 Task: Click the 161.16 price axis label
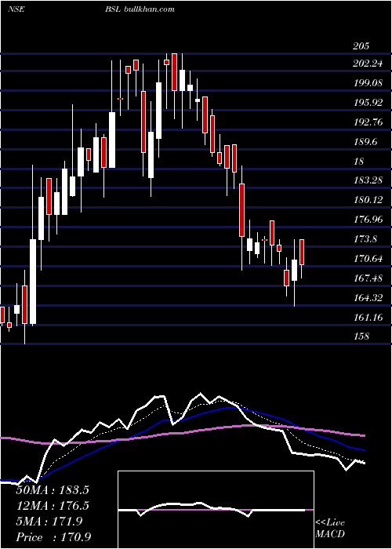tap(368, 318)
